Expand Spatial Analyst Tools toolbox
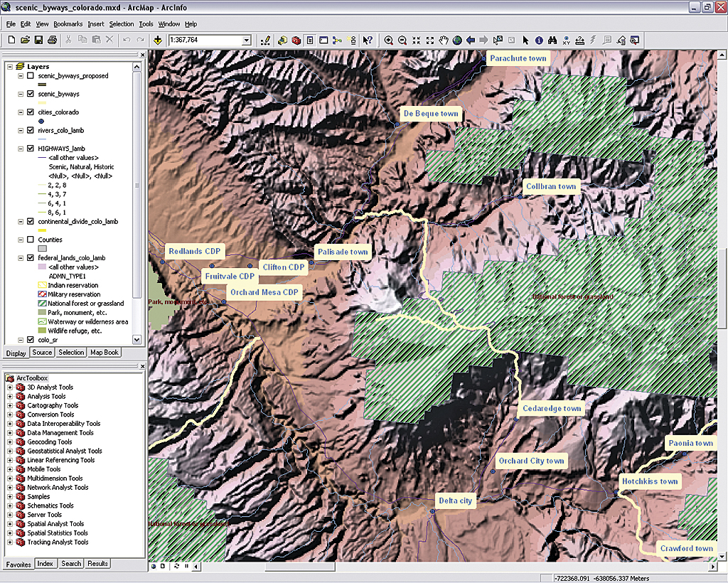The height and width of the screenshot is (583, 728). 10,523
